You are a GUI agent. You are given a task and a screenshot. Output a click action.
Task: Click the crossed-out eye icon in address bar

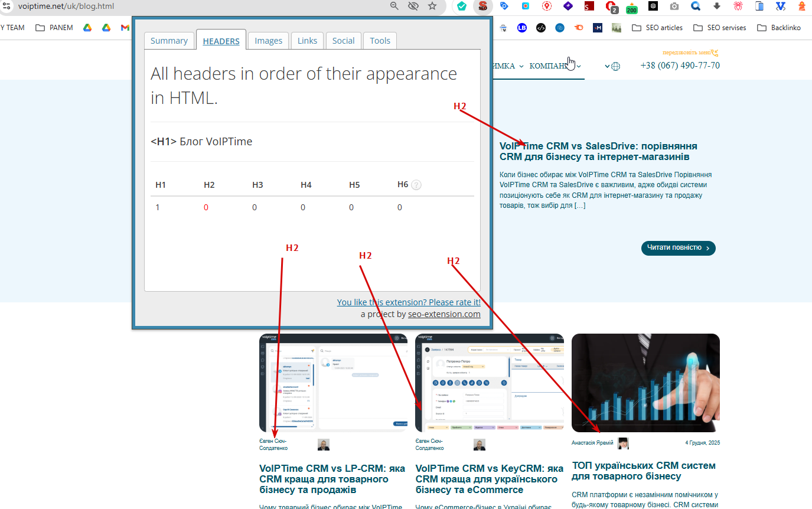tap(413, 6)
